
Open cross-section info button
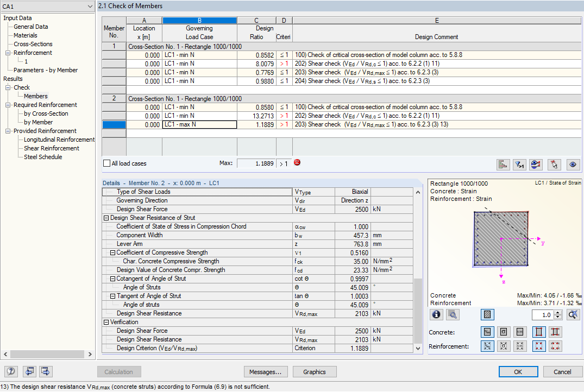pyautogui.click(x=436, y=314)
